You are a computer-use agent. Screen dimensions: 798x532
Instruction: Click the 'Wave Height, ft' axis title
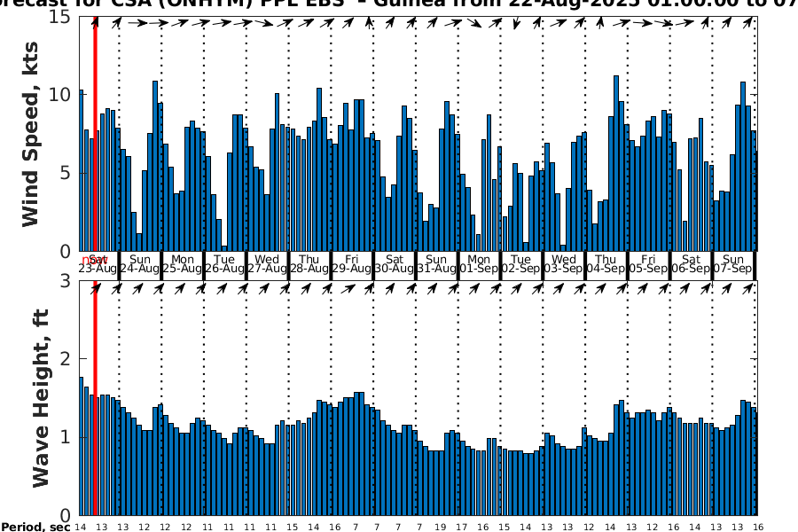[x=41, y=397]
